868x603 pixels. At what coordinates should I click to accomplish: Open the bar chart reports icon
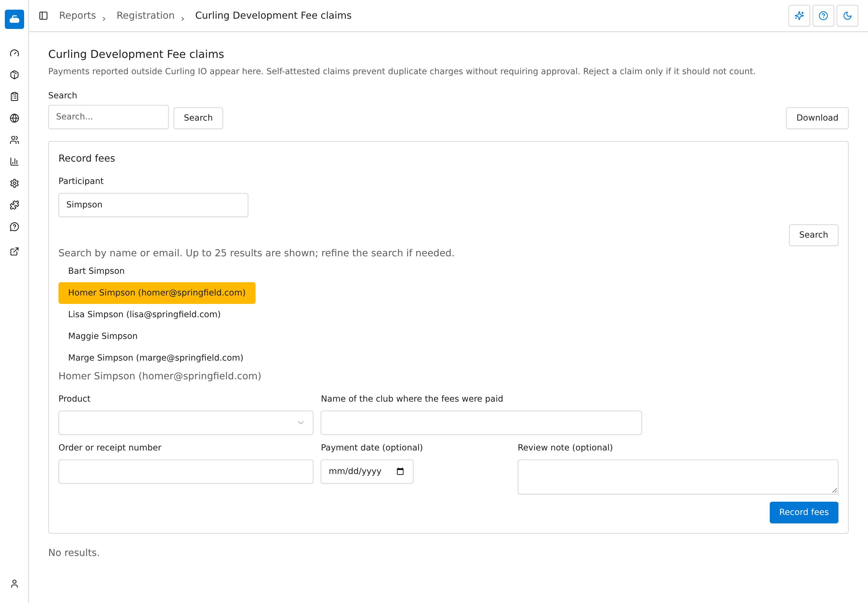(x=14, y=162)
